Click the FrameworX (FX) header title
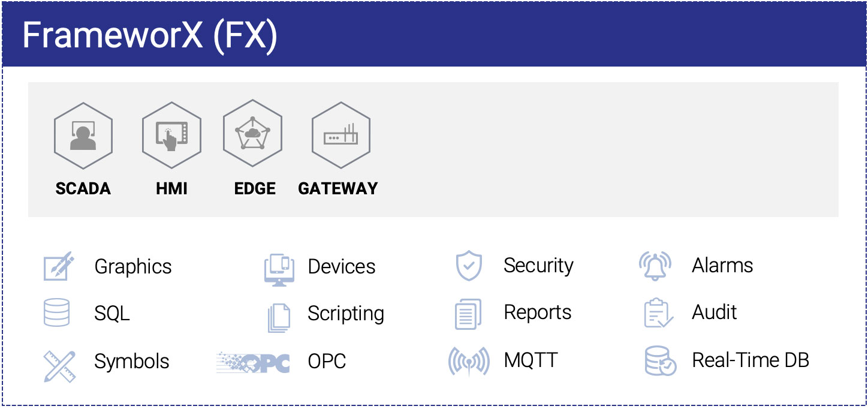Viewport: 868px width, 409px height. pos(150,36)
